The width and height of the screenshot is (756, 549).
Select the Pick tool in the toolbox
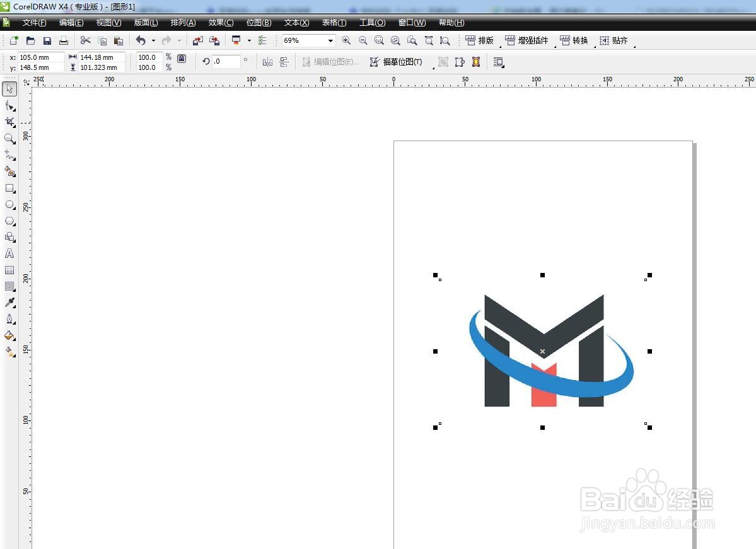pos(9,89)
